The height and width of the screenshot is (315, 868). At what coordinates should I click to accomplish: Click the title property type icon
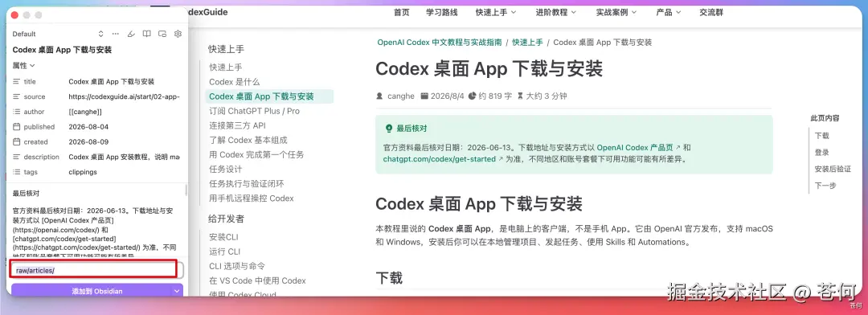(x=17, y=81)
